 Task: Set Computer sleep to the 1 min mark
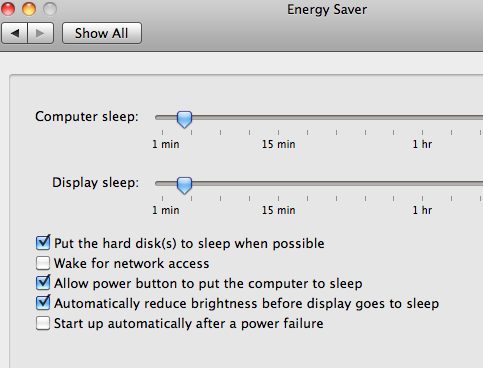162,117
